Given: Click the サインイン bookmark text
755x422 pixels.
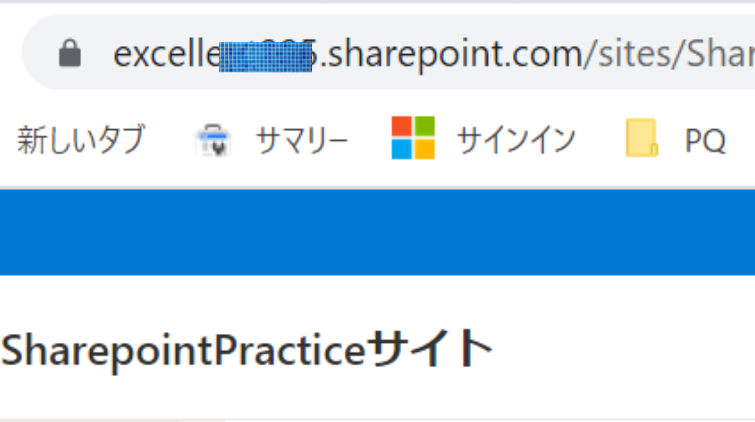Looking at the screenshot, I should [x=516, y=141].
